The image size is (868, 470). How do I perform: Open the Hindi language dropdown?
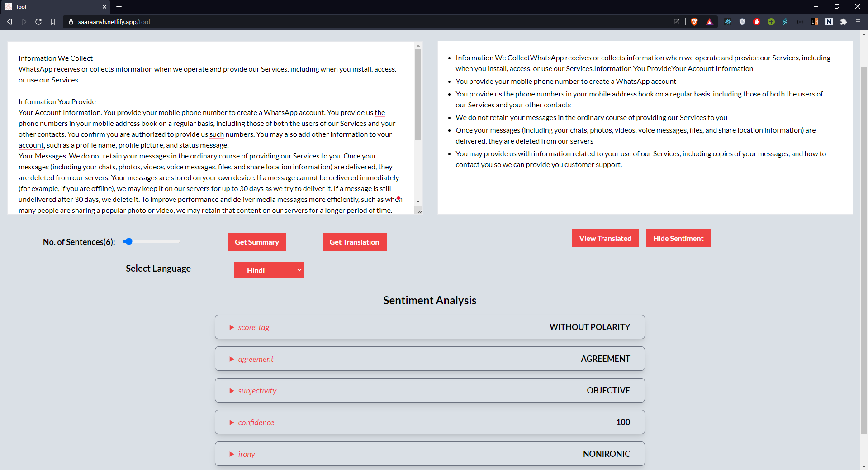coord(269,270)
